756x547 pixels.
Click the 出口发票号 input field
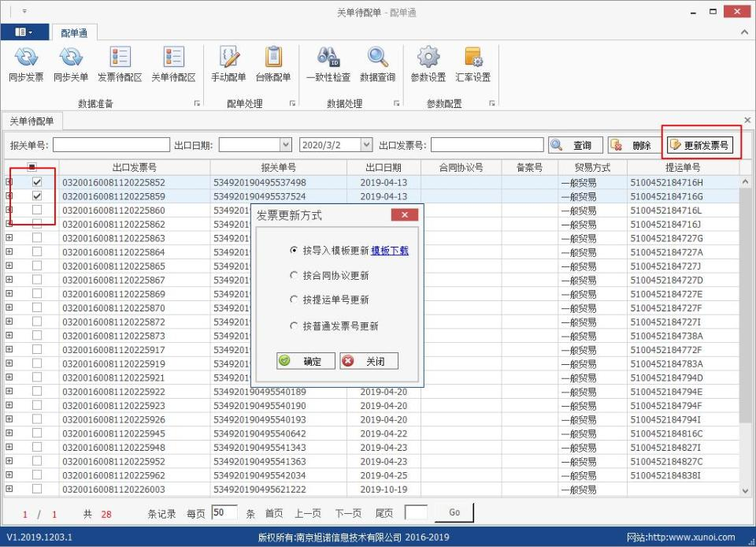click(487, 145)
